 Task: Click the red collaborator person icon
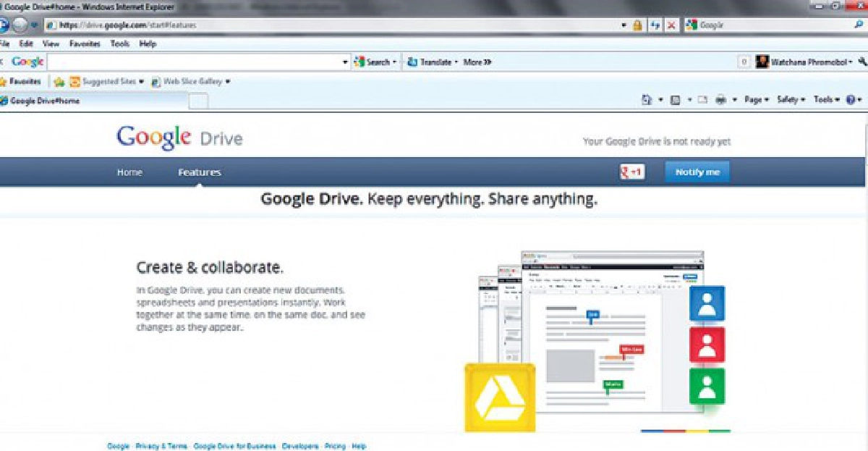707,345
